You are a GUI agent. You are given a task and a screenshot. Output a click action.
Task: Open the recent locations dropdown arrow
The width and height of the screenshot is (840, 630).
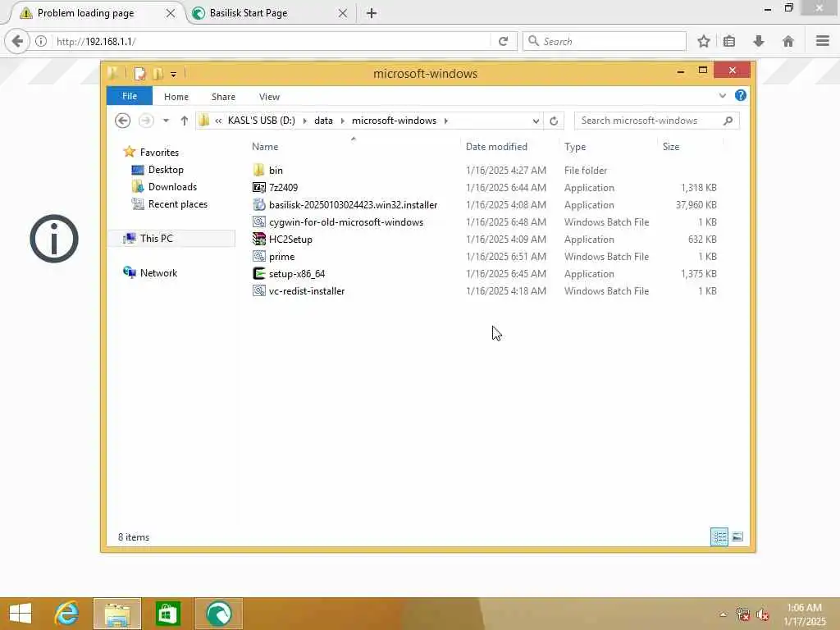[x=166, y=121]
